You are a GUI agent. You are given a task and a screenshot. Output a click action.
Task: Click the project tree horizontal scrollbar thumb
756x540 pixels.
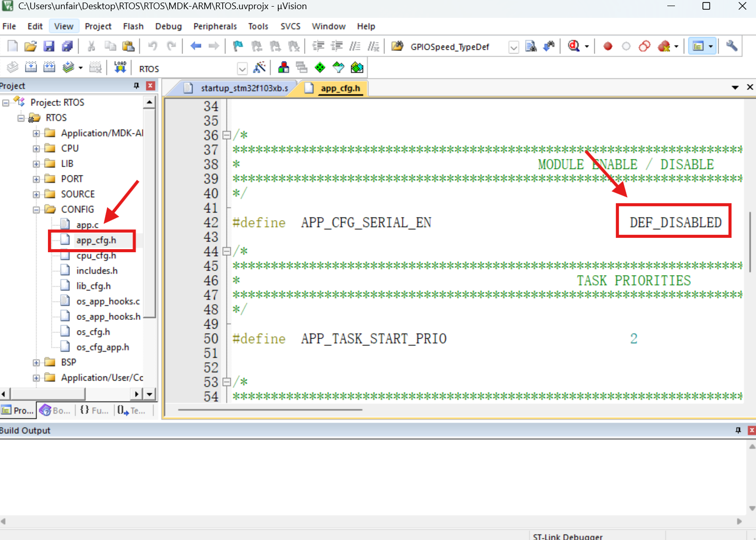48,394
